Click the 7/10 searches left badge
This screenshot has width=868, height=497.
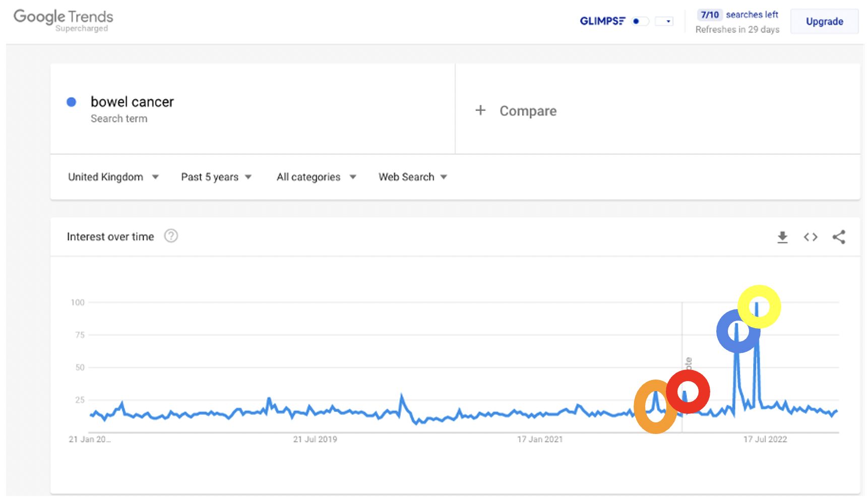[710, 15]
